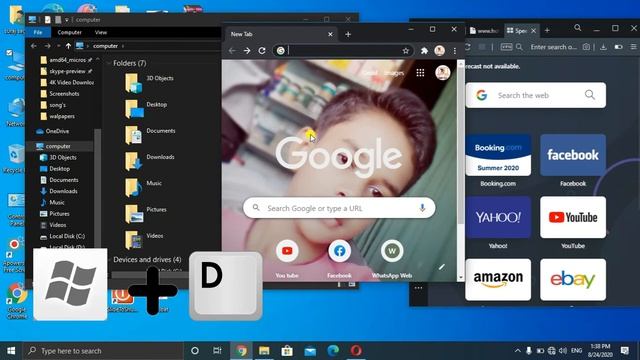Open the ebay speed dial tile
The image size is (640, 360).
(x=573, y=280)
